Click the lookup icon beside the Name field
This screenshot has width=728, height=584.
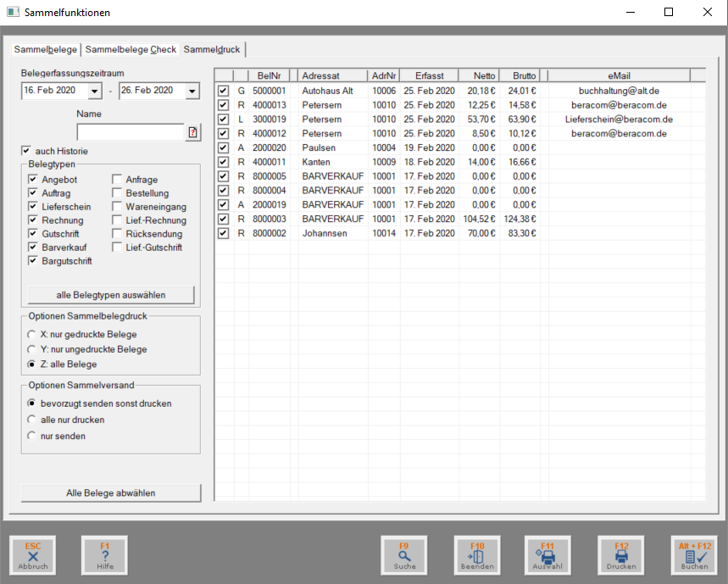pos(192,133)
